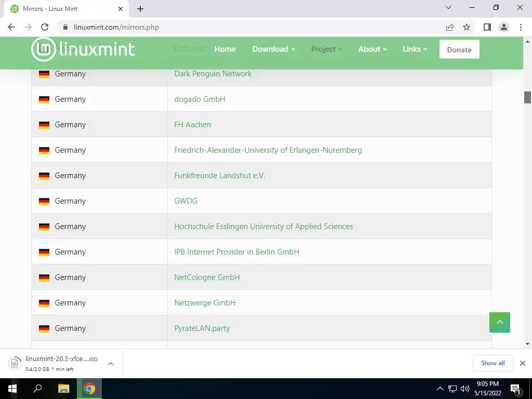Open the Chrome side panel icon
Image resolution: width=532 pixels, height=399 pixels.
(487, 27)
